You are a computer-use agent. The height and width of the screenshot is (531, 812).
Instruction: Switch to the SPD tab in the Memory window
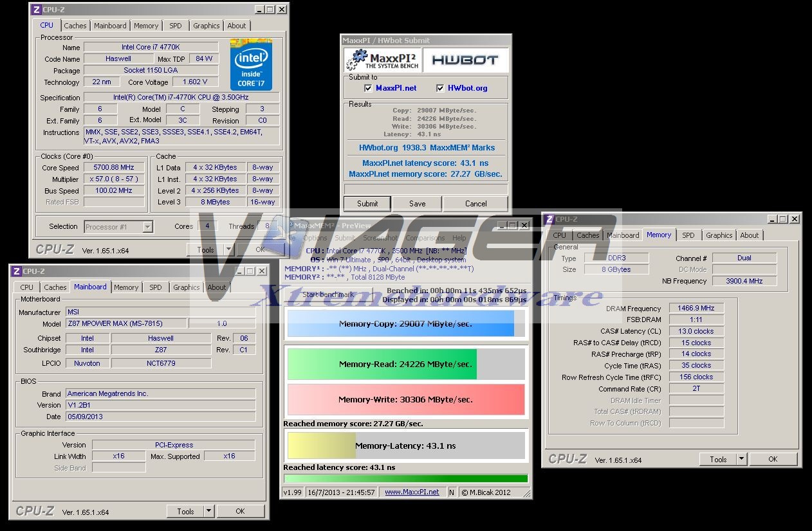coord(688,235)
